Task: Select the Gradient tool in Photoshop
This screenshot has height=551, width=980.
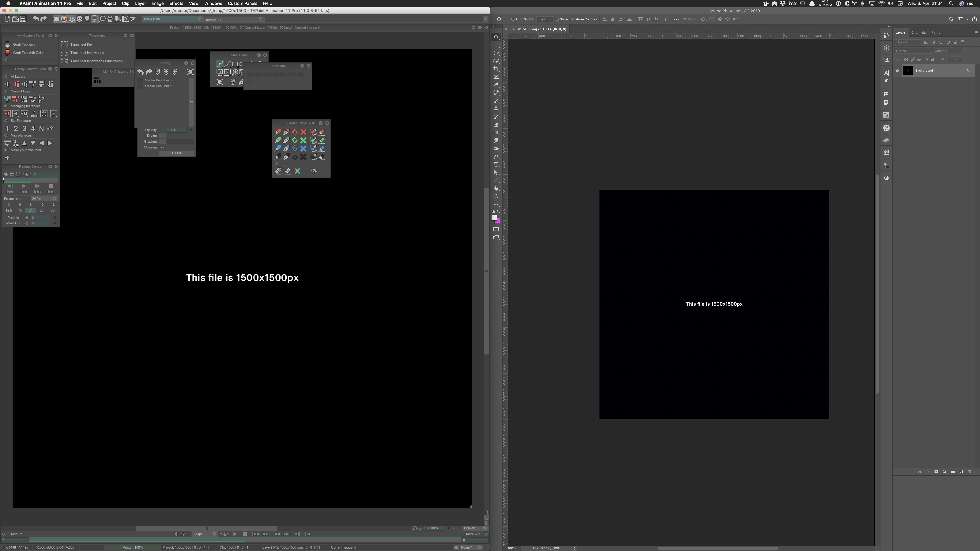Action: pos(496,133)
